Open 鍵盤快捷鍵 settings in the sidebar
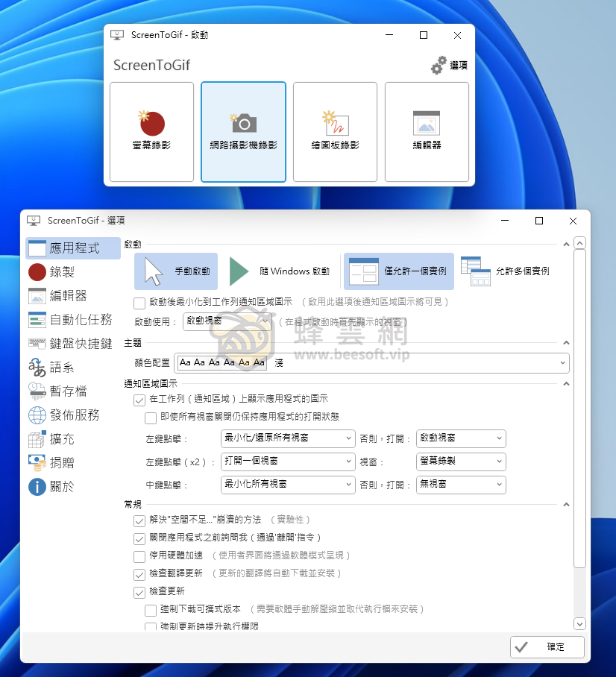This screenshot has width=616, height=677. click(73, 344)
